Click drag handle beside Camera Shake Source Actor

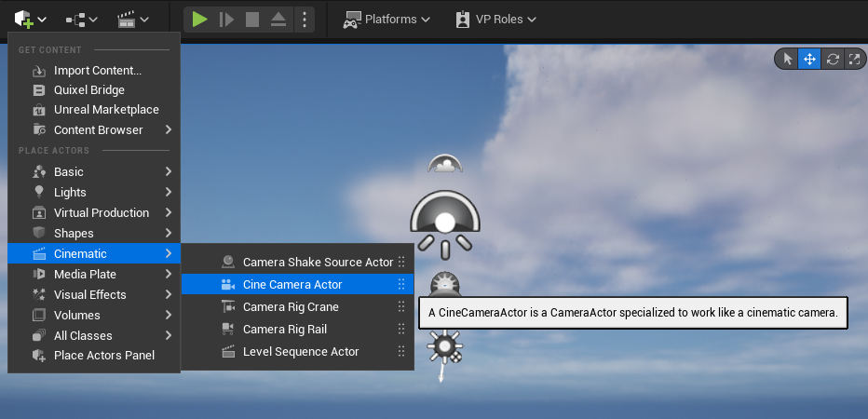click(402, 263)
